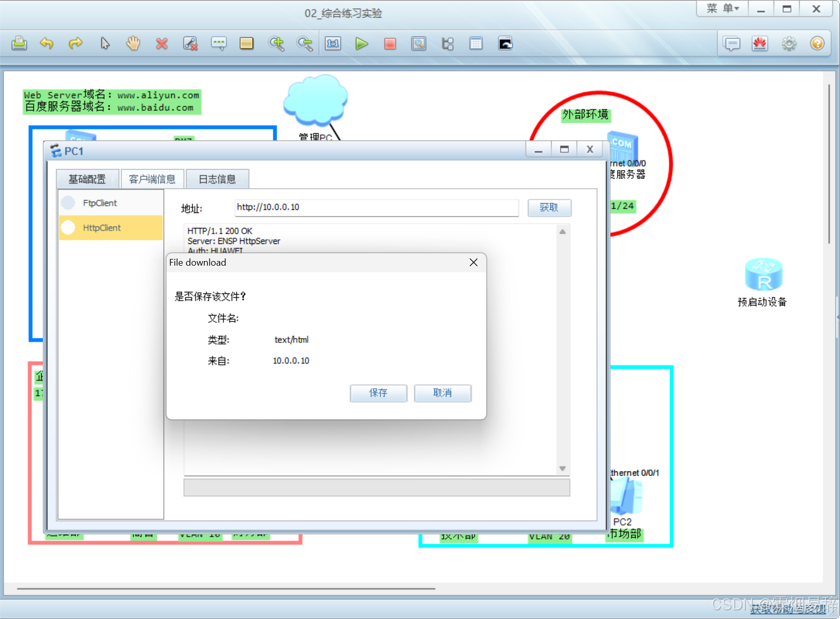Open settings gear icon

point(789,43)
